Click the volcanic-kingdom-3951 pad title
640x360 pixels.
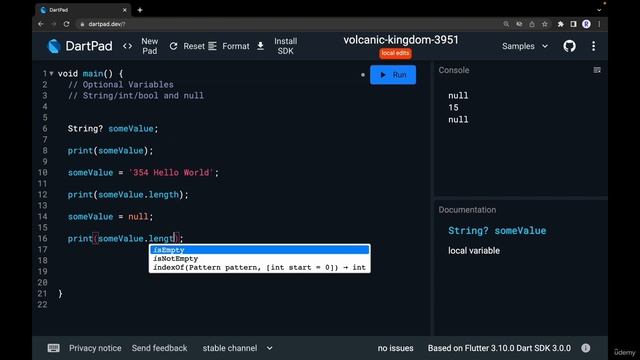pyautogui.click(x=400, y=40)
